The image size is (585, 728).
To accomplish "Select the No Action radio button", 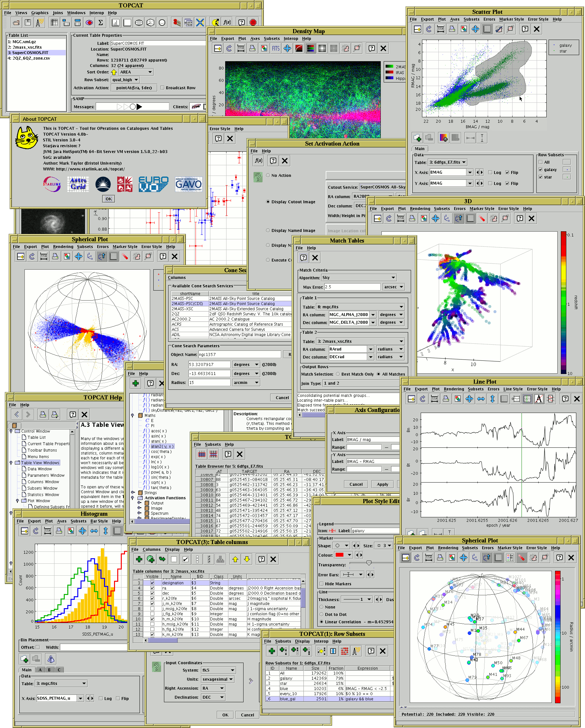I will click(x=268, y=175).
